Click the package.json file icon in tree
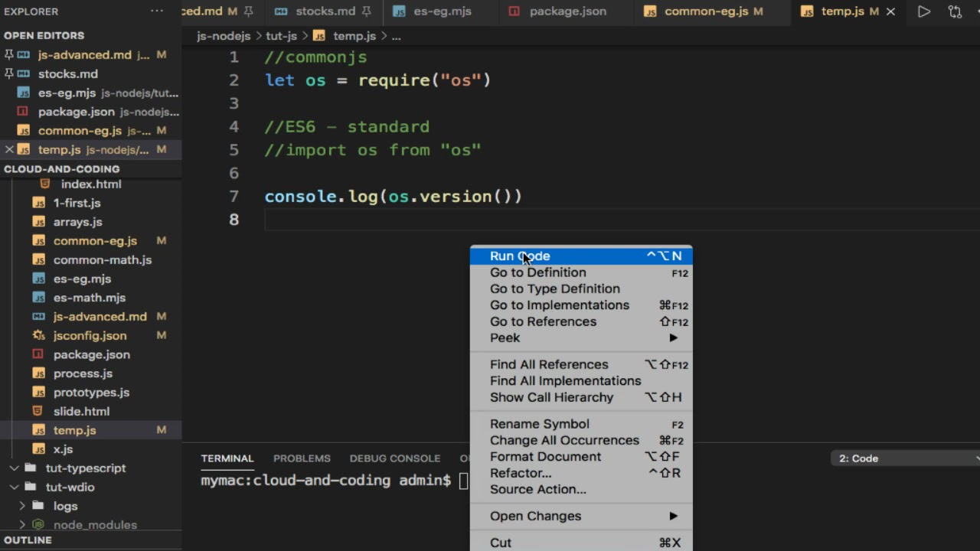 pyautogui.click(x=39, y=354)
